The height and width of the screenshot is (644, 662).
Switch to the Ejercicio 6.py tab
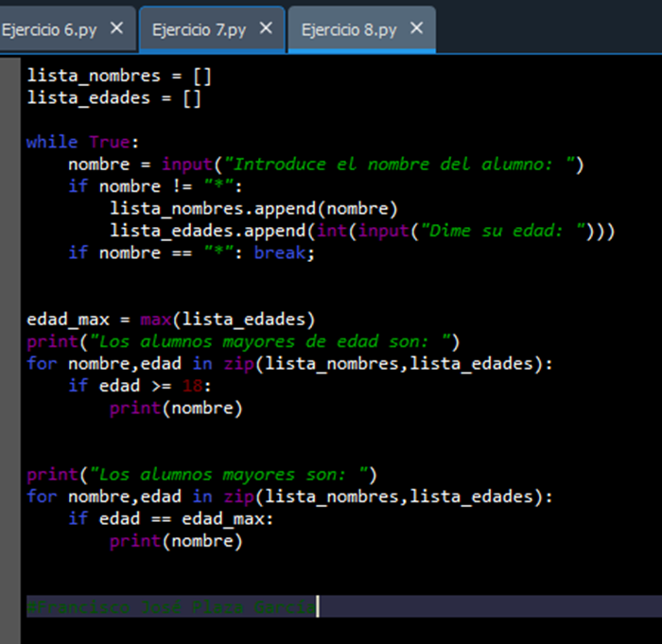(49, 29)
